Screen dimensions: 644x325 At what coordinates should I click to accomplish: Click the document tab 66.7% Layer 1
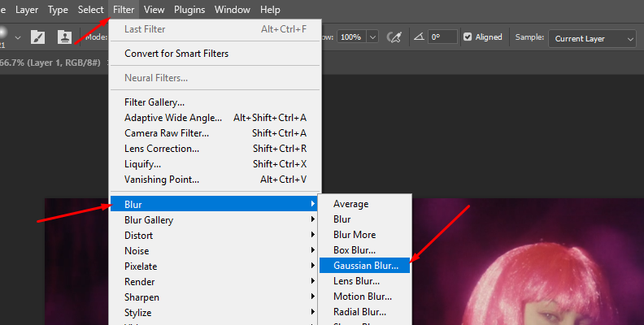50,63
